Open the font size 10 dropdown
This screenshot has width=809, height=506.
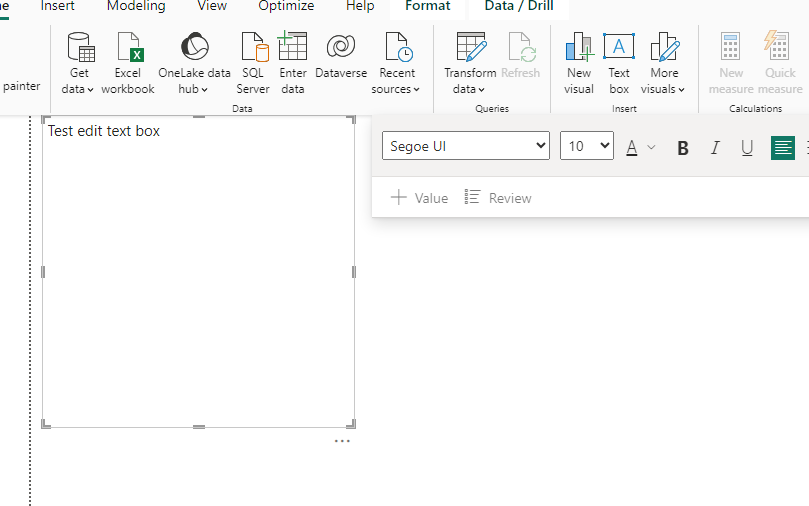[587, 145]
